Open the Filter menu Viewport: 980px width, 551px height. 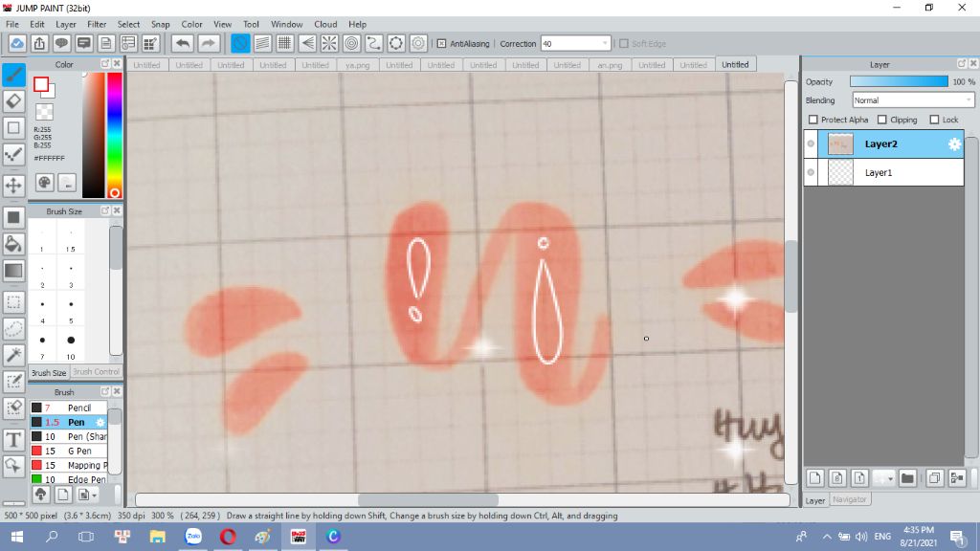(97, 24)
